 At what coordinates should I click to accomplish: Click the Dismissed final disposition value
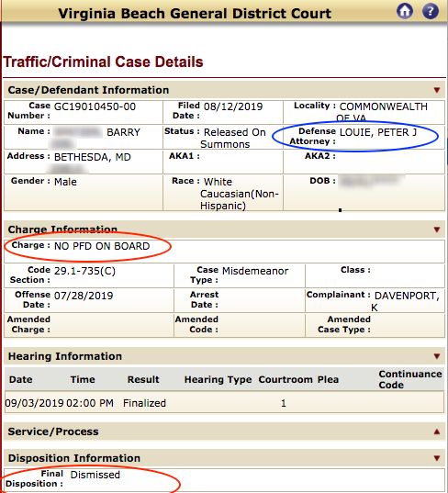[95, 475]
